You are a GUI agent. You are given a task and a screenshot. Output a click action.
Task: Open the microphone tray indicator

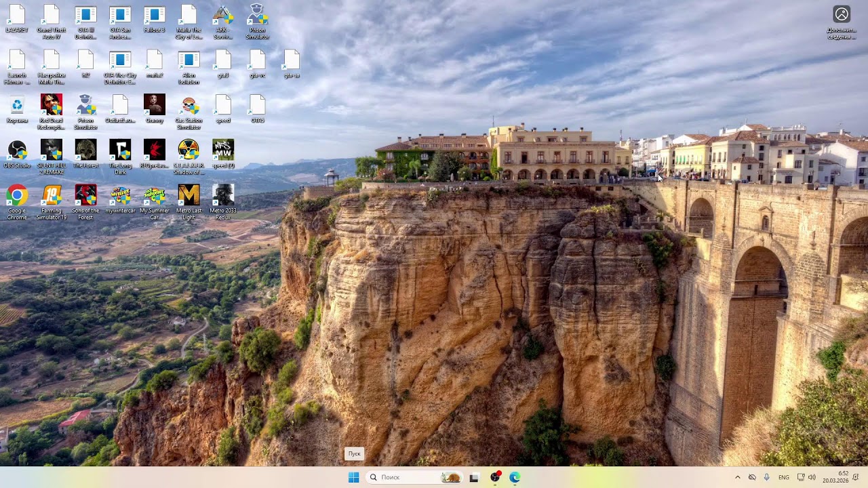tap(767, 477)
